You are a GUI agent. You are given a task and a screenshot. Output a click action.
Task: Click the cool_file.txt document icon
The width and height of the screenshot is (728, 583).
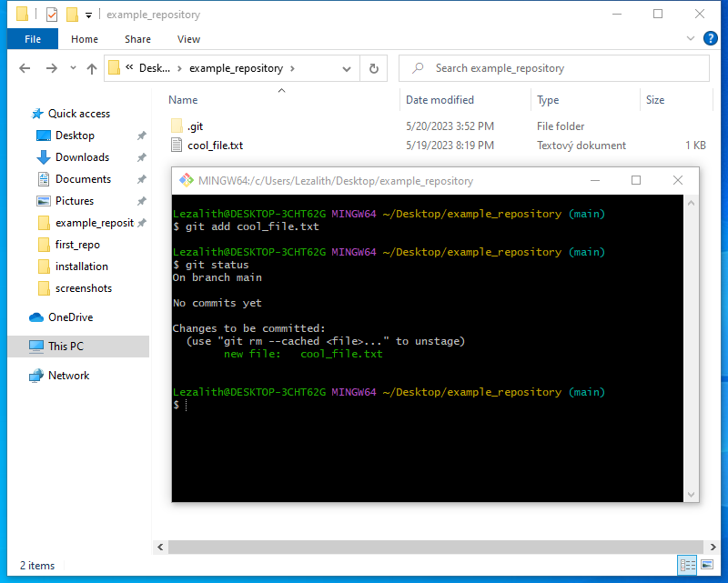[177, 146]
